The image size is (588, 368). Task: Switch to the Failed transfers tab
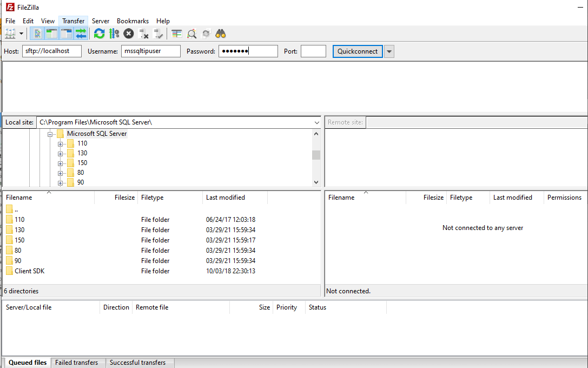[77, 363]
